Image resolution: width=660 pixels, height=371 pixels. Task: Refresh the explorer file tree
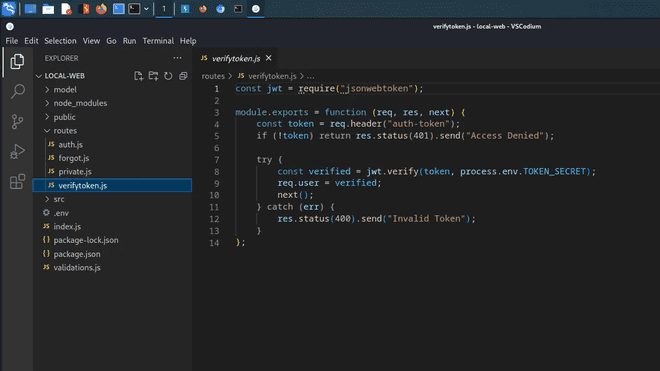(x=168, y=76)
